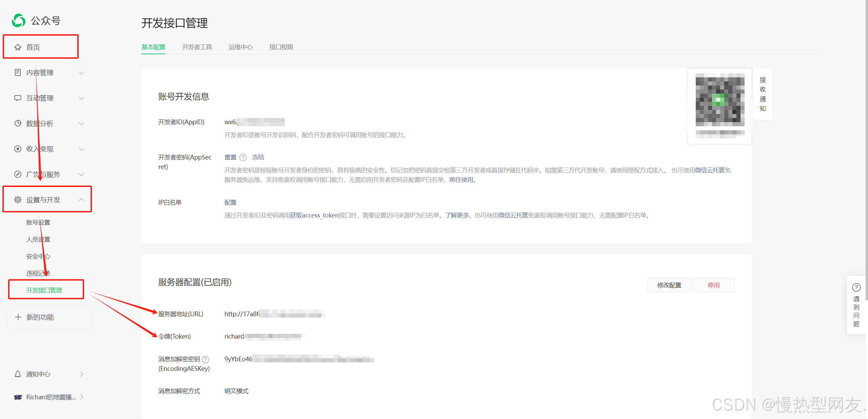
Task: Expand the 数据分析 menu chevron
Action: (81, 123)
